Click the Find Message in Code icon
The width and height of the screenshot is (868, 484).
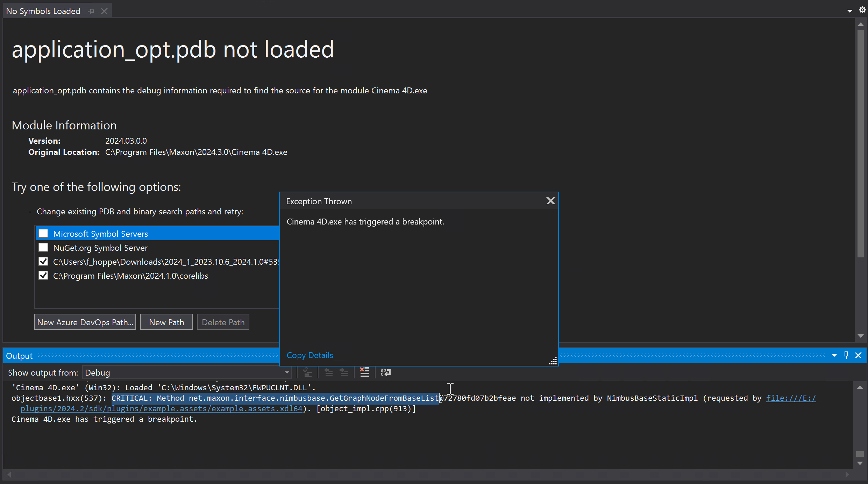pyautogui.click(x=308, y=372)
